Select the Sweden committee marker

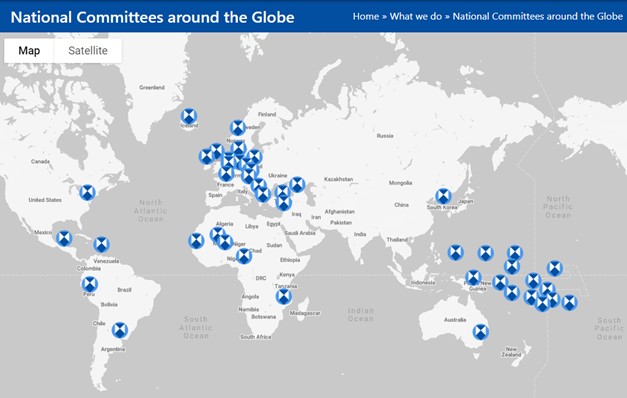click(238, 128)
